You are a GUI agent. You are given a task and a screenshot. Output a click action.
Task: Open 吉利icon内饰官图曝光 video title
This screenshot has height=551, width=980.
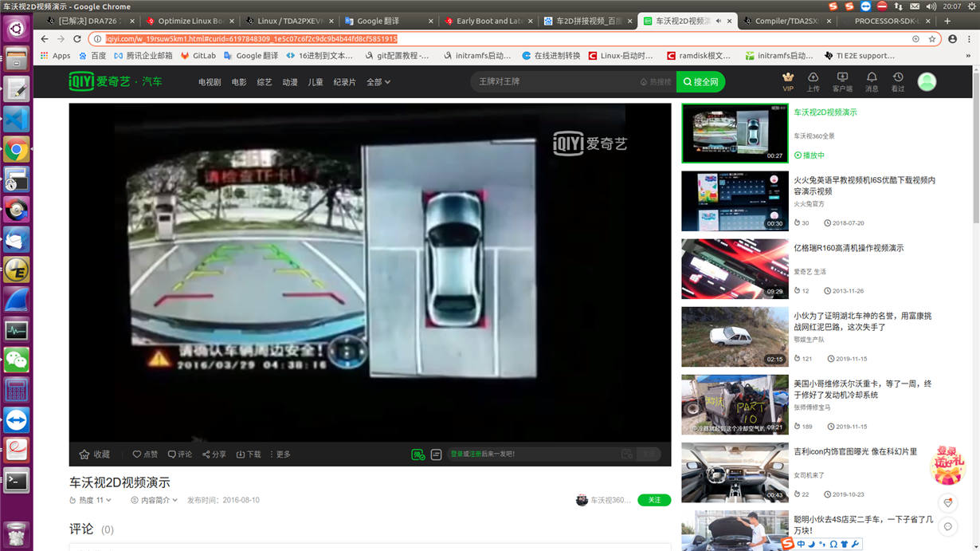(855, 451)
